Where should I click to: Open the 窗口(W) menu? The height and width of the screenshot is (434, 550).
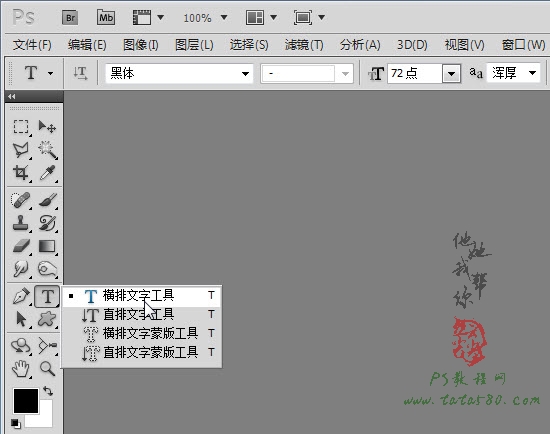[x=523, y=45]
